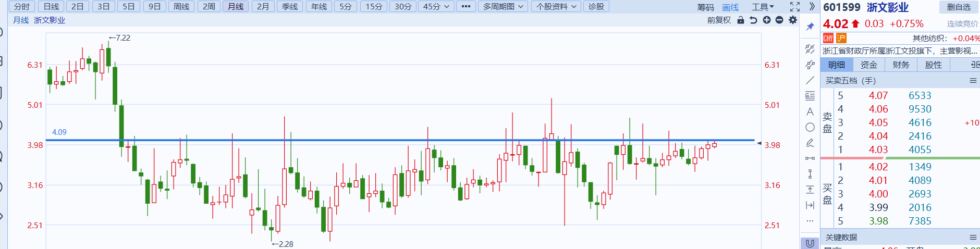Expand the 多周期图 dropdown
This screenshot has height=249, width=980.
point(503,6)
